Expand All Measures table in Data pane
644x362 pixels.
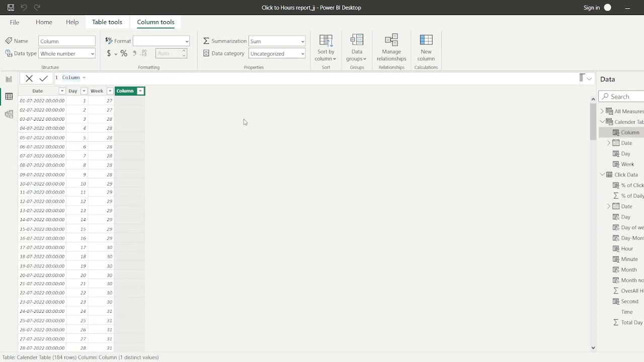click(602, 111)
